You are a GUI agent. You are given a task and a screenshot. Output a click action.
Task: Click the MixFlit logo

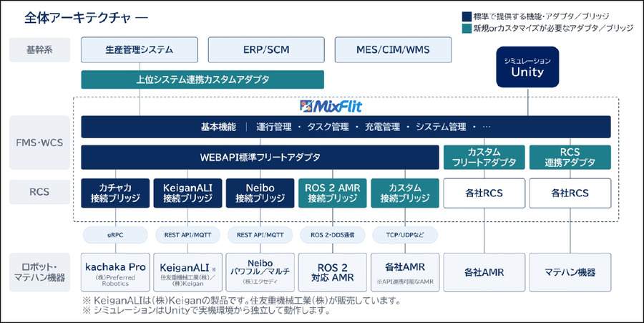(x=331, y=107)
